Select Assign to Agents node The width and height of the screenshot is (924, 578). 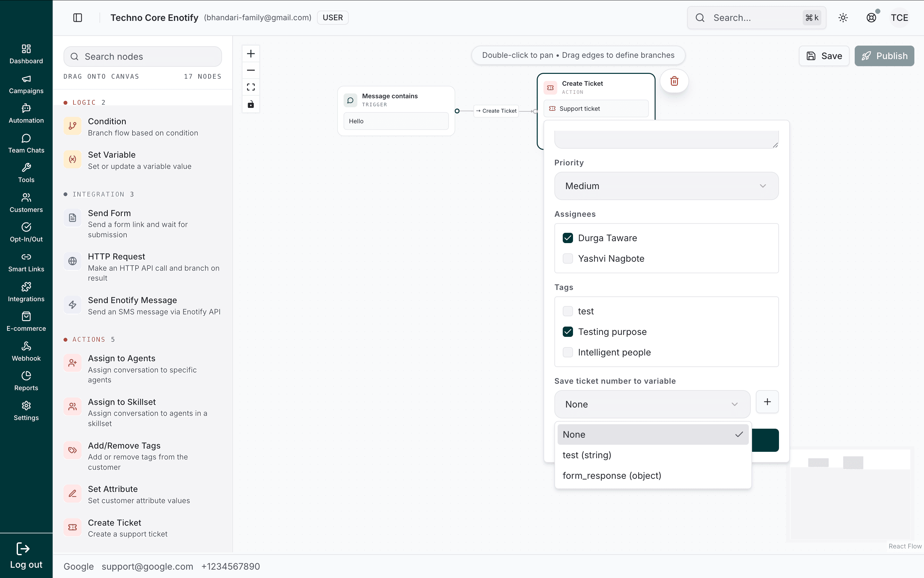tap(143, 369)
